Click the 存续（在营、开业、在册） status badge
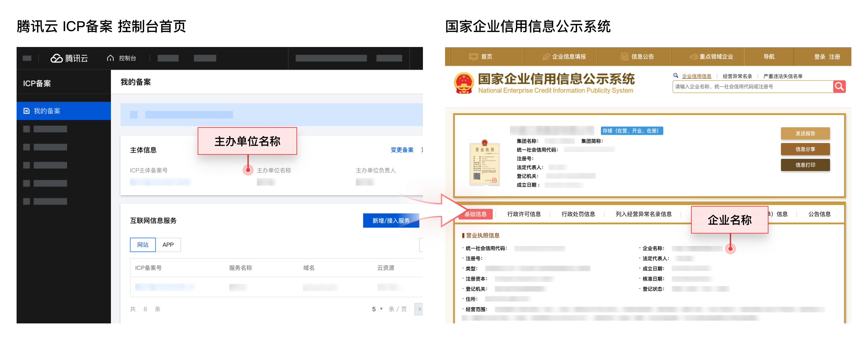This screenshot has height=340, width=868. pos(632,131)
